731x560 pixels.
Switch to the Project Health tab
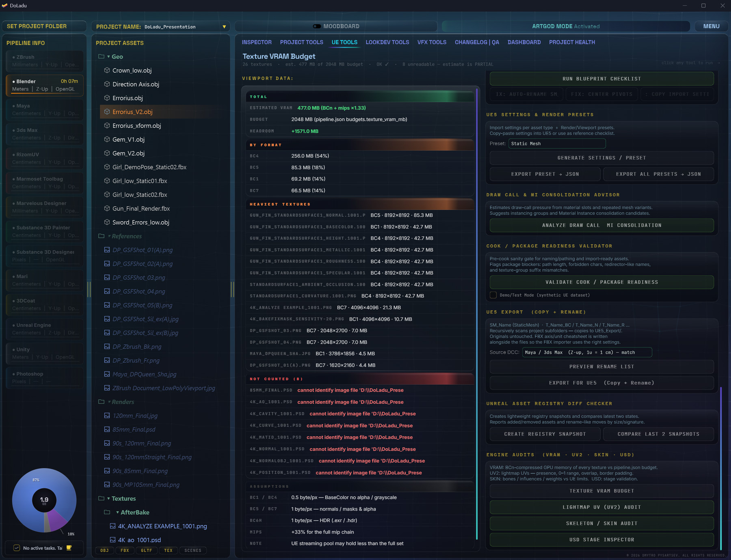(x=572, y=42)
